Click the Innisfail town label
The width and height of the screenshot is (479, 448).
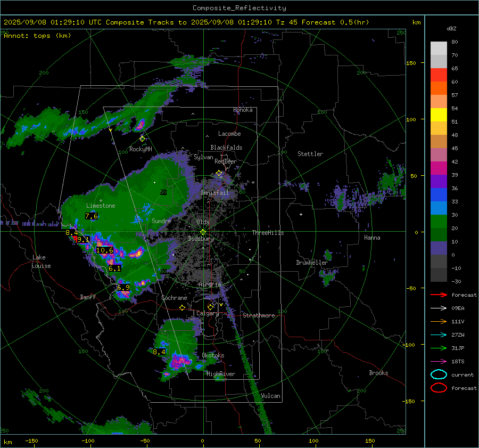pos(214,193)
